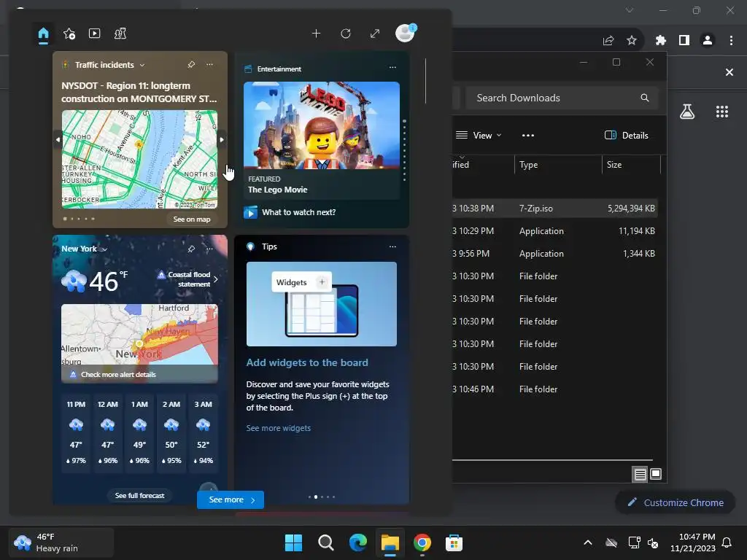Click the Downloads search magnifier icon

point(645,98)
